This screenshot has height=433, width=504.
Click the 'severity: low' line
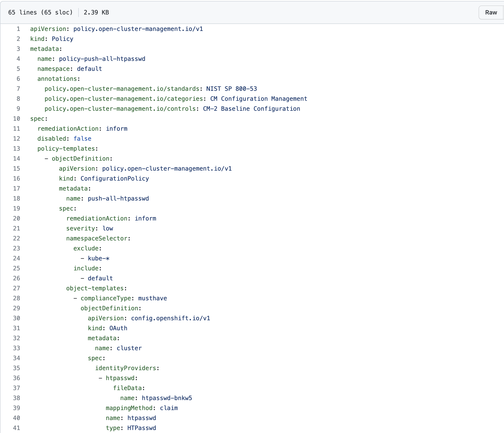point(89,228)
